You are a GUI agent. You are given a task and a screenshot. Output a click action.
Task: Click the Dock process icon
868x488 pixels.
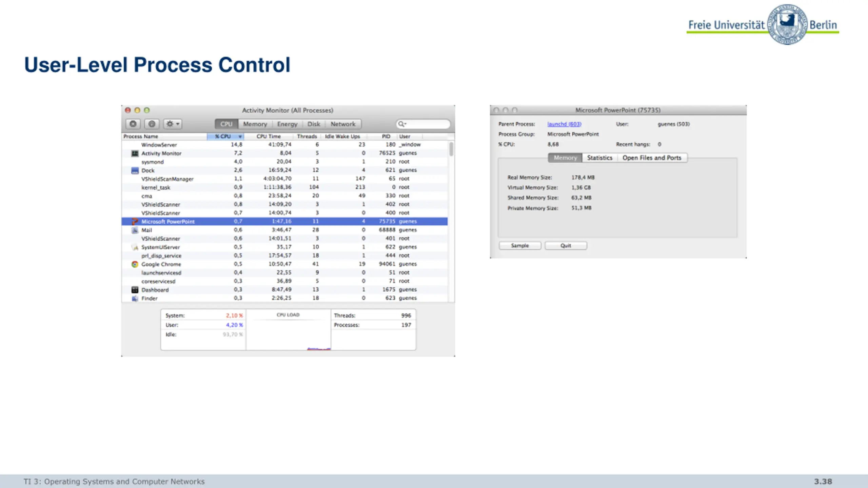pyautogui.click(x=135, y=170)
